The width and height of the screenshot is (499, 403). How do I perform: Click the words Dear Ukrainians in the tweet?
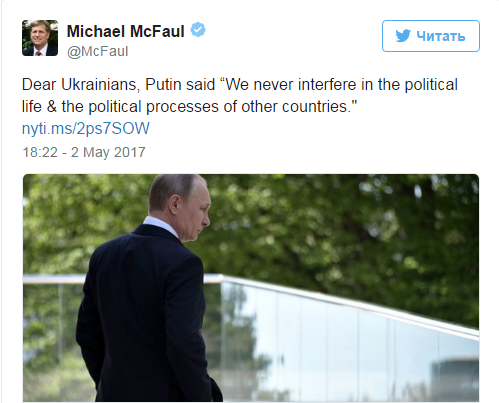click(79, 85)
